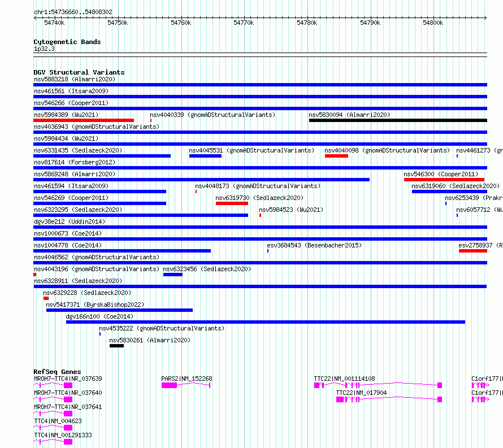The image size is (503, 448).
Task: Click nsv461594 (Itsara2009) label
Action: [x=71, y=186]
